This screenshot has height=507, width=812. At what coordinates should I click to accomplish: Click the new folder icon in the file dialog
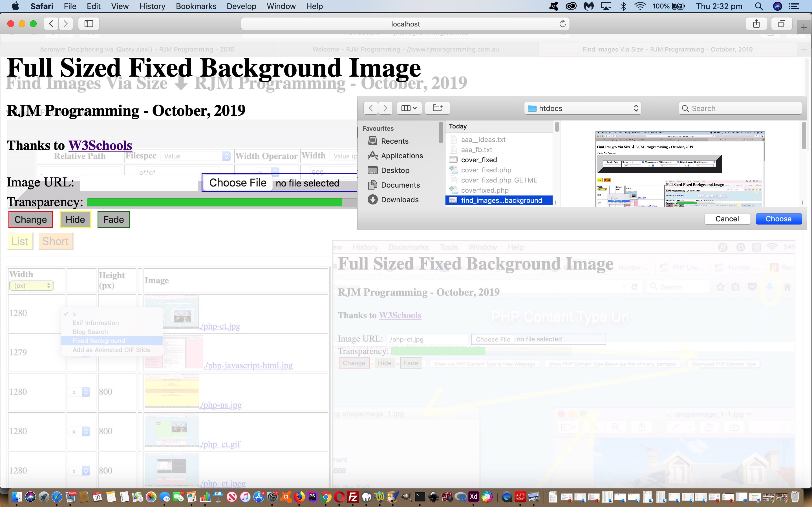[437, 108]
